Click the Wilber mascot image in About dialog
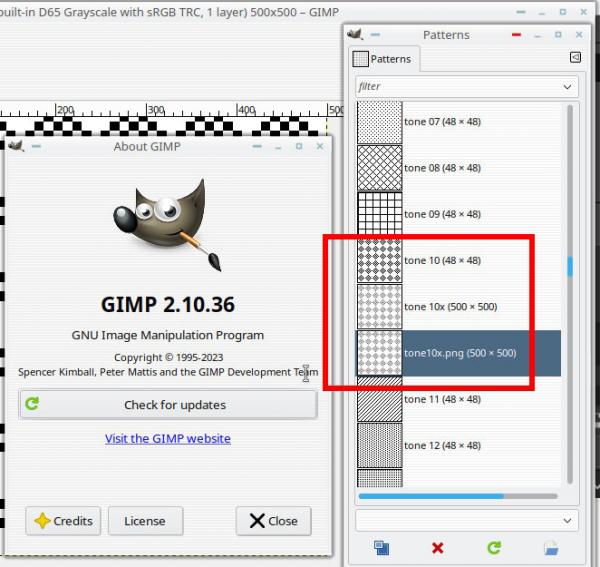 pos(167,224)
